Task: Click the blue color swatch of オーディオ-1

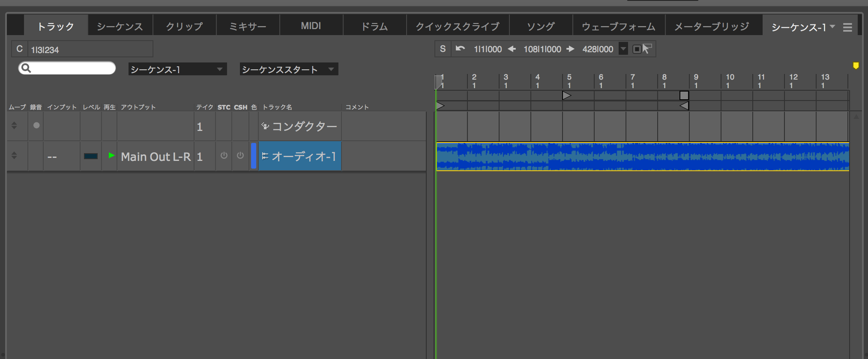Action: pos(253,156)
